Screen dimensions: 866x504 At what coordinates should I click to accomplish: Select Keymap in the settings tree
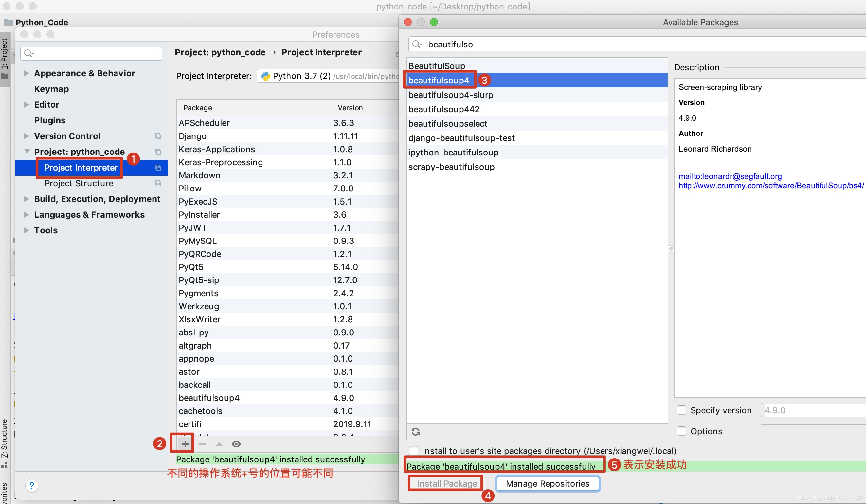(x=52, y=89)
